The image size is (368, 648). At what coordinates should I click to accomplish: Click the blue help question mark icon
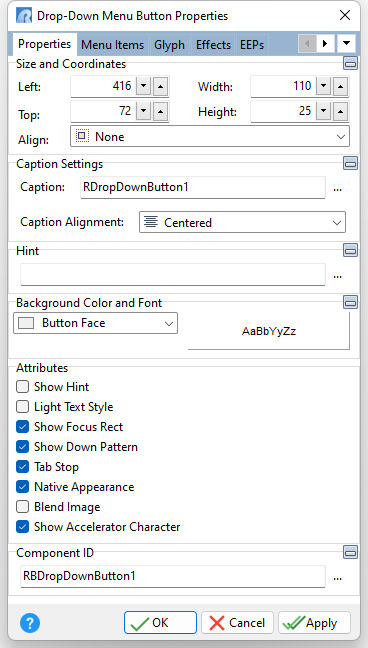click(x=30, y=623)
